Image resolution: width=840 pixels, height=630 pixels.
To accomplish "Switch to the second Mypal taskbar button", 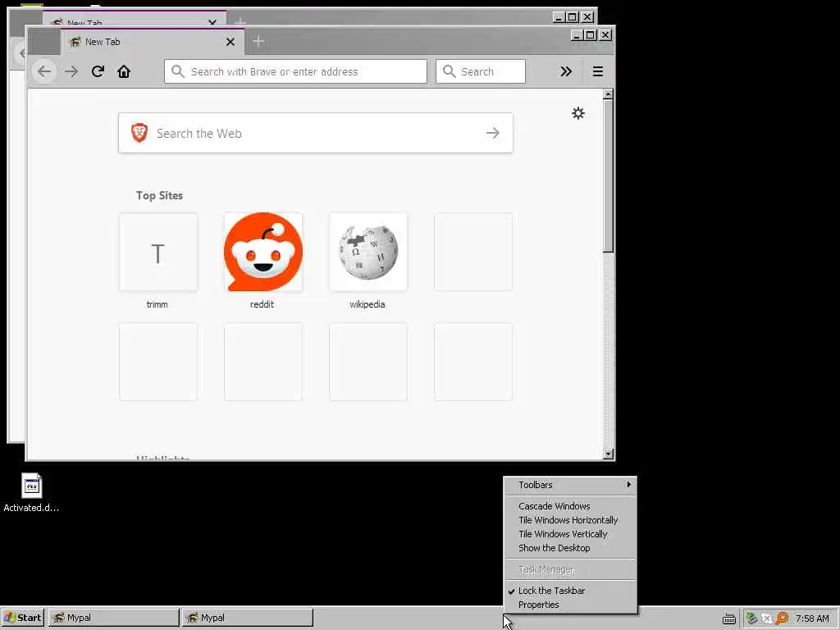I will (x=247, y=618).
